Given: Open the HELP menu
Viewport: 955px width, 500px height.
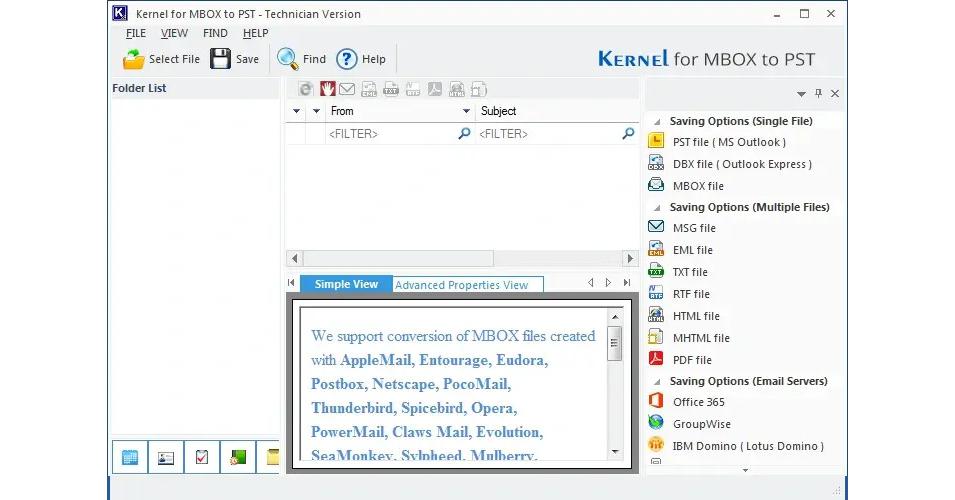Looking at the screenshot, I should (x=255, y=33).
